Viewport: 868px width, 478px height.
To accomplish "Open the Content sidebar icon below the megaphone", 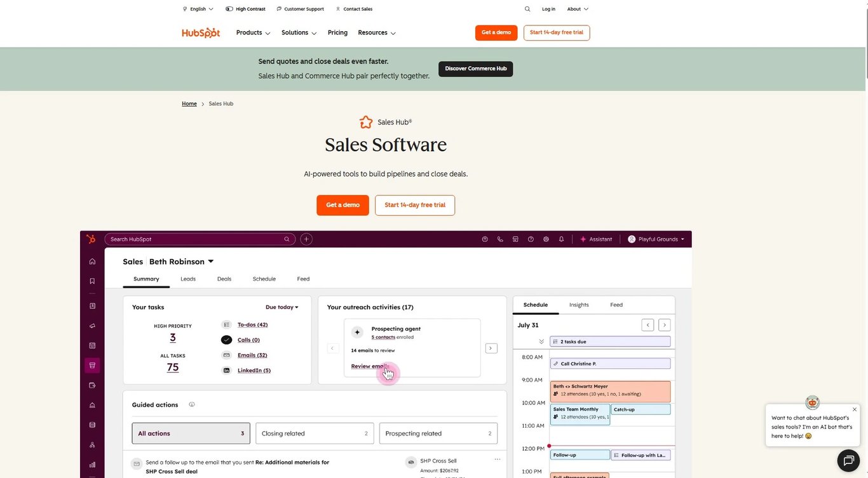I will pos(92,346).
